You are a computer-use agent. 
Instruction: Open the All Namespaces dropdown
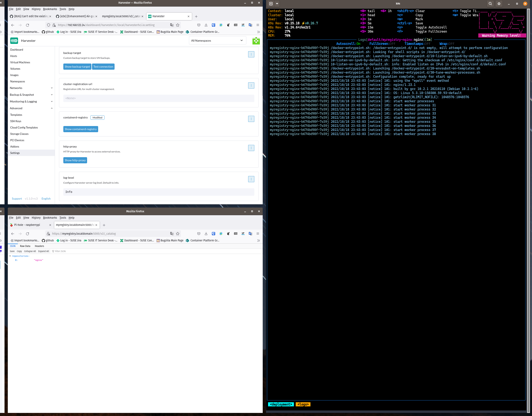(217, 40)
